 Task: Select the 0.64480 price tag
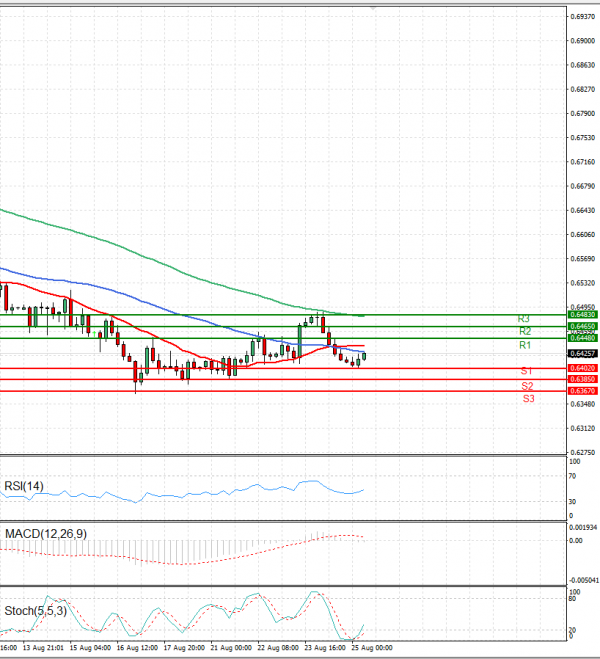coord(582,338)
